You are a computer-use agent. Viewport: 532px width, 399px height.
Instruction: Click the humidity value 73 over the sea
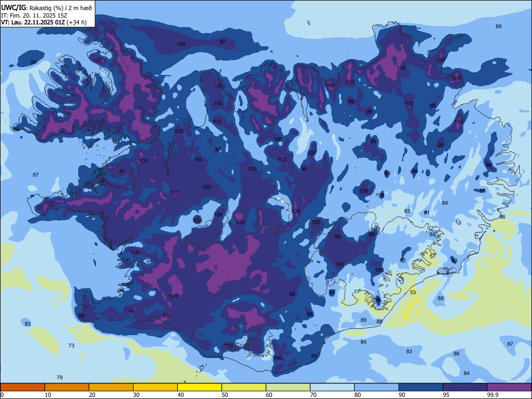coord(71,345)
